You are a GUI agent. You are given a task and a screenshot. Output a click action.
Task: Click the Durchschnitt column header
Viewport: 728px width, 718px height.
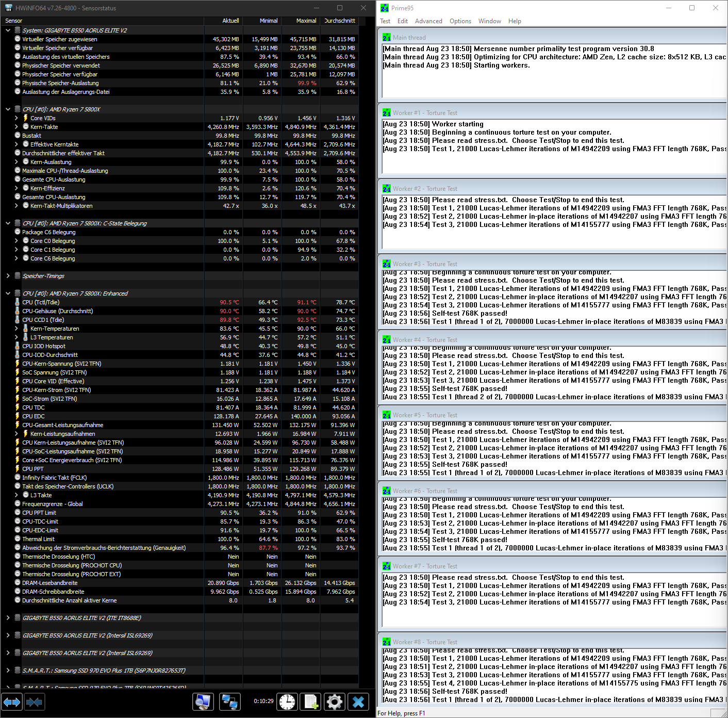340,21
